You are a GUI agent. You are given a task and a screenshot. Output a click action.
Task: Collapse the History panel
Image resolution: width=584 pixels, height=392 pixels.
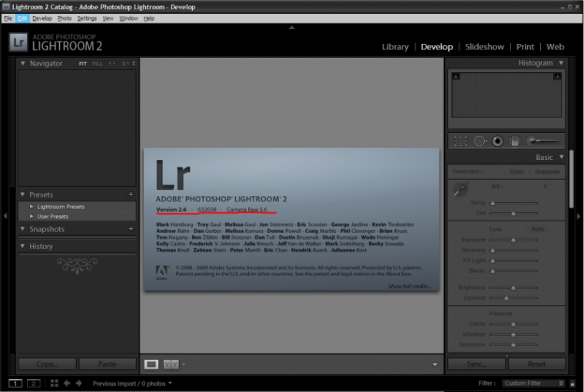tap(23, 247)
